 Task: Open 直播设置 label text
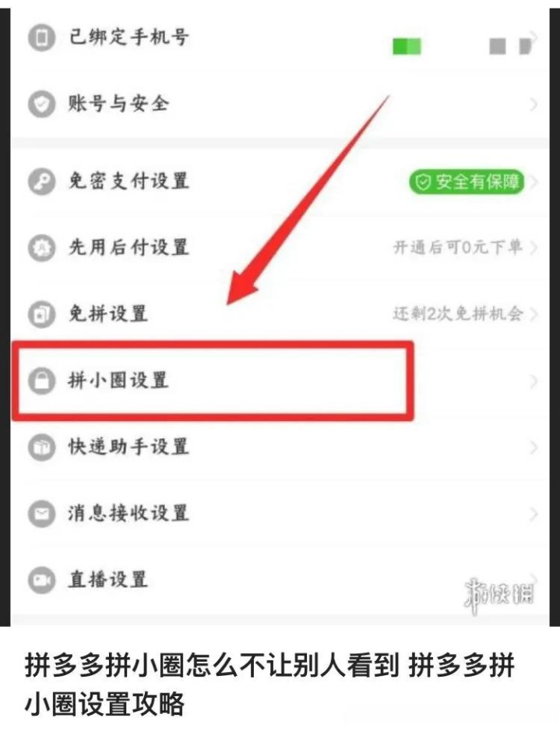coord(107,580)
